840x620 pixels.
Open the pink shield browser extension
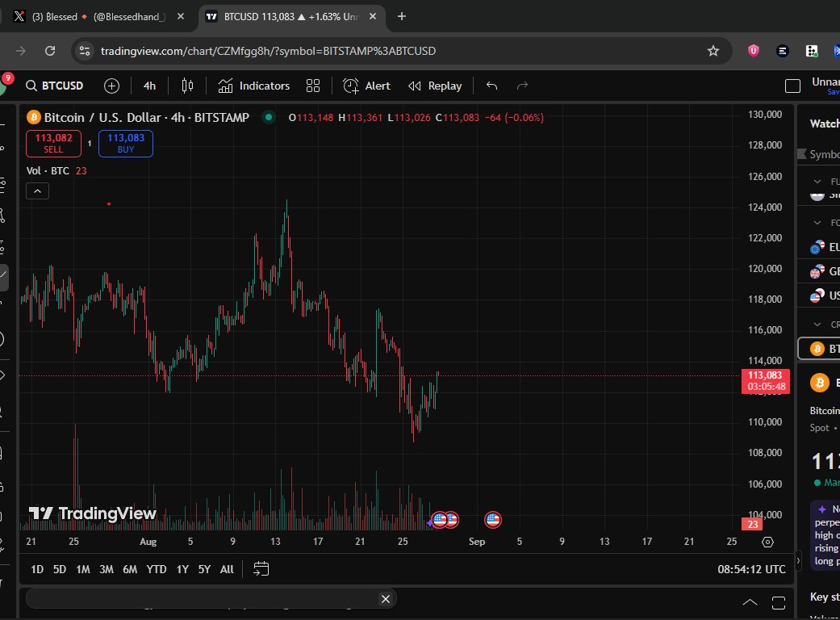(x=753, y=51)
